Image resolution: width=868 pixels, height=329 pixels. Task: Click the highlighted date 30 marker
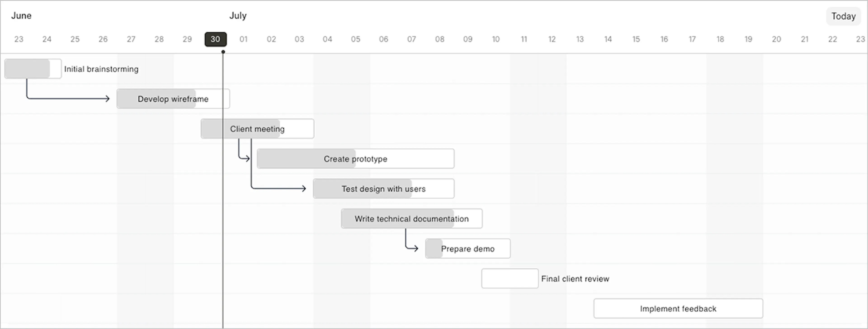216,39
